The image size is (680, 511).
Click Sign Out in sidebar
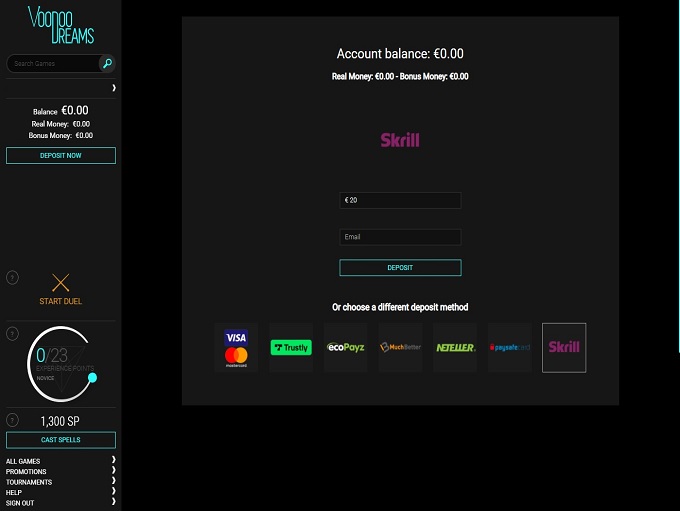click(x=20, y=503)
